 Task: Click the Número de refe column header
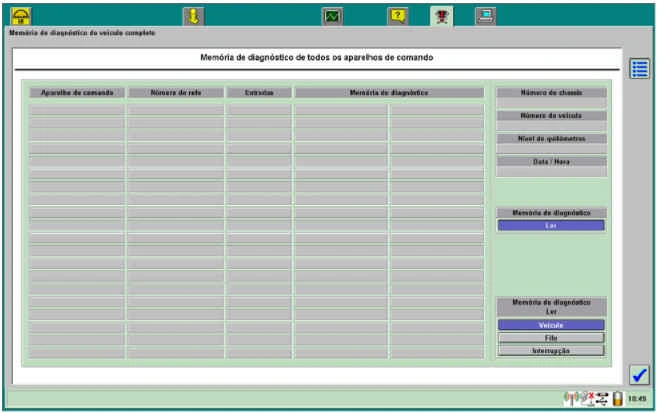click(176, 93)
